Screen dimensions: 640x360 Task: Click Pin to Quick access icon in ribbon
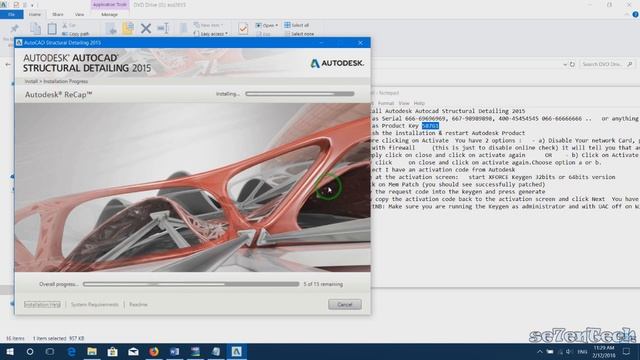(15, 29)
